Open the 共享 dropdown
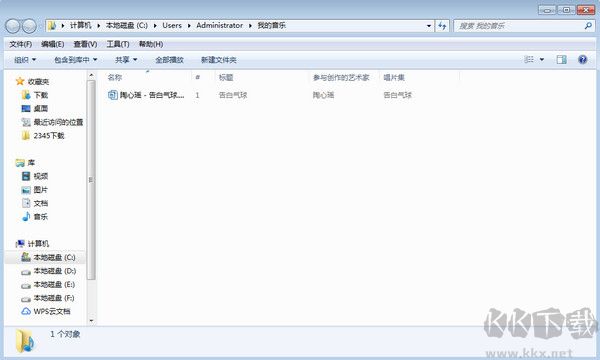 pos(126,60)
